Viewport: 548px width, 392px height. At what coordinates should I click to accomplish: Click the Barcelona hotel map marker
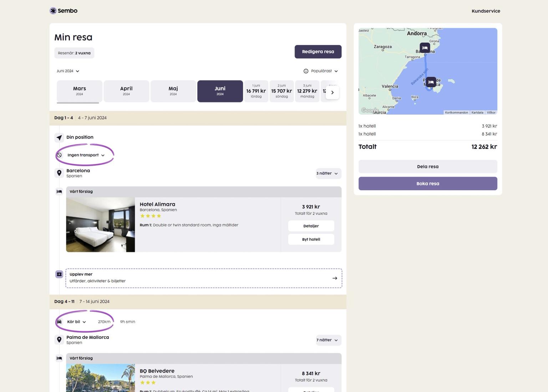(425, 48)
